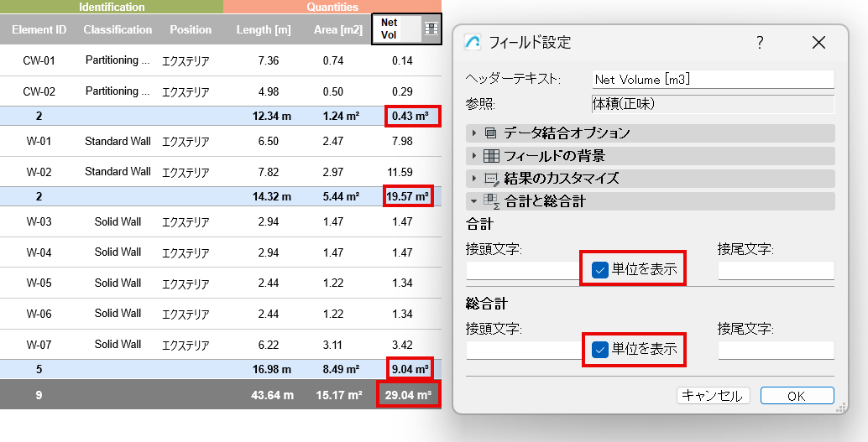
Task: Click the 0.43 m³ subtotal cell
Action: pyautogui.click(x=412, y=117)
